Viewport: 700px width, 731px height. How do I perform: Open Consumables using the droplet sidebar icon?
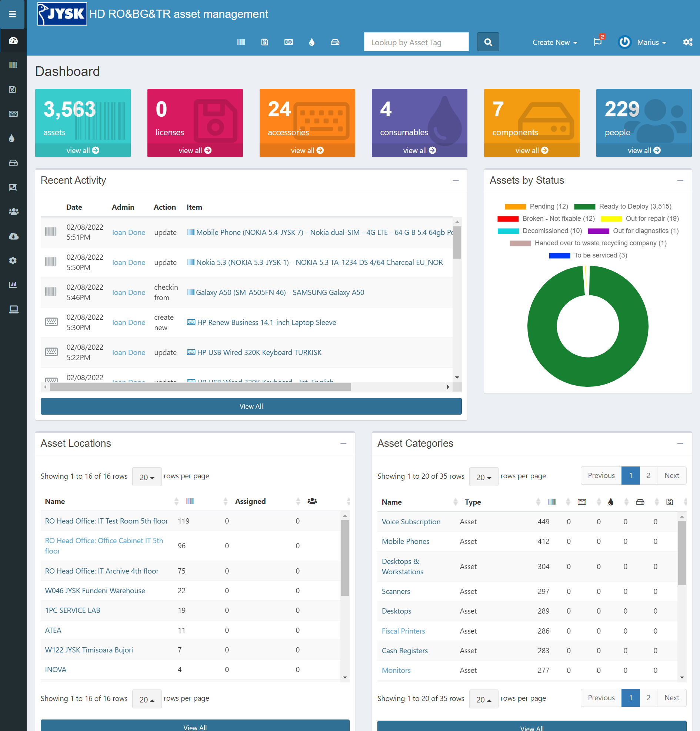click(x=13, y=138)
